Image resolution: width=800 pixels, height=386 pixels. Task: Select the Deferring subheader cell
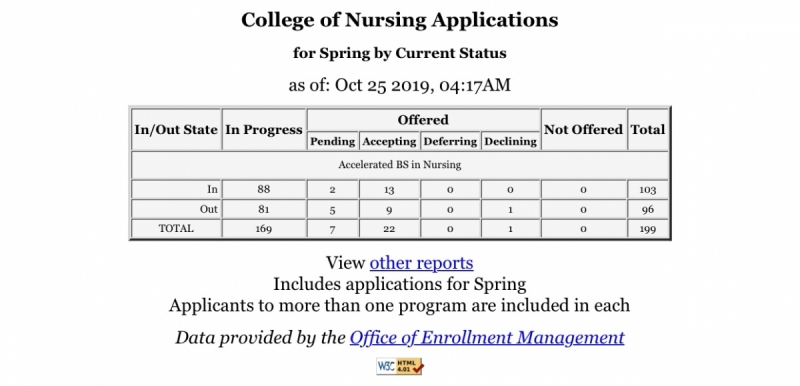(x=450, y=141)
